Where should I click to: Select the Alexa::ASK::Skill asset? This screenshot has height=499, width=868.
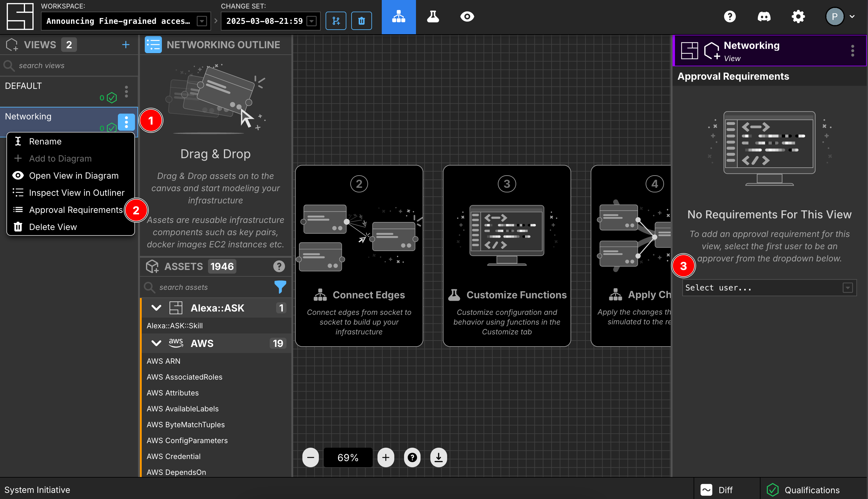pos(217,326)
